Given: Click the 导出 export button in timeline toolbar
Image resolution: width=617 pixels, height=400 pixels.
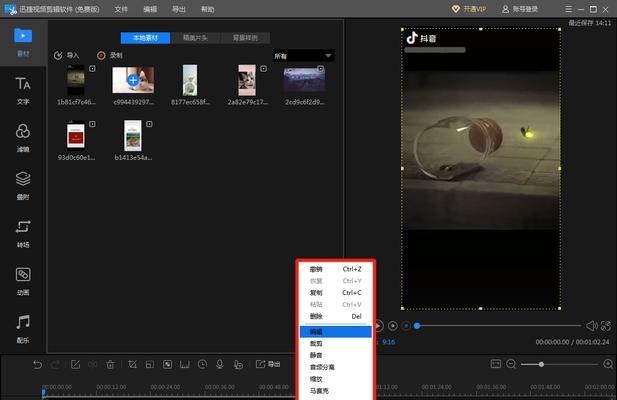Looking at the screenshot, I should coord(268,364).
